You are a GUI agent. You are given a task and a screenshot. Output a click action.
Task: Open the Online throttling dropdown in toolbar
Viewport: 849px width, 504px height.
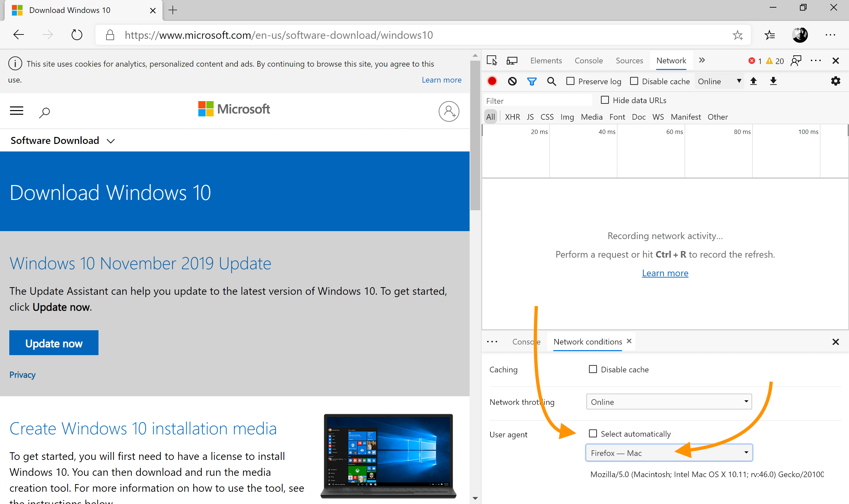(719, 81)
